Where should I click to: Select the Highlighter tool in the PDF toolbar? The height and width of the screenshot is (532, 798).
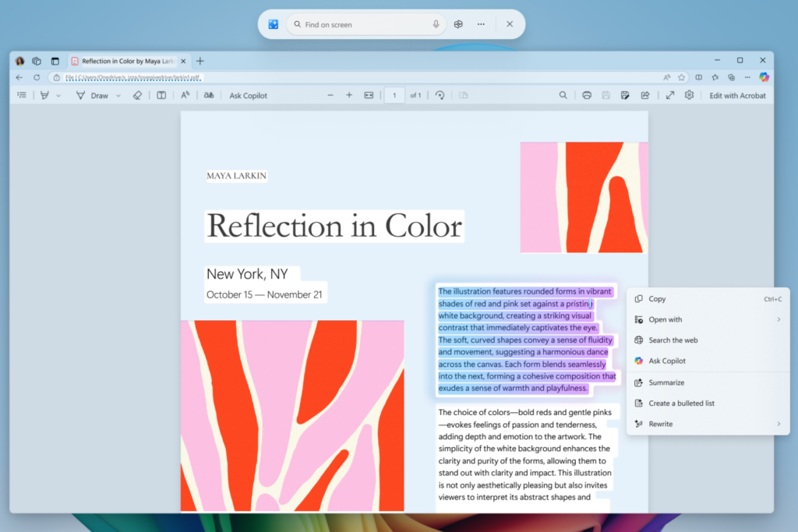click(x=44, y=94)
